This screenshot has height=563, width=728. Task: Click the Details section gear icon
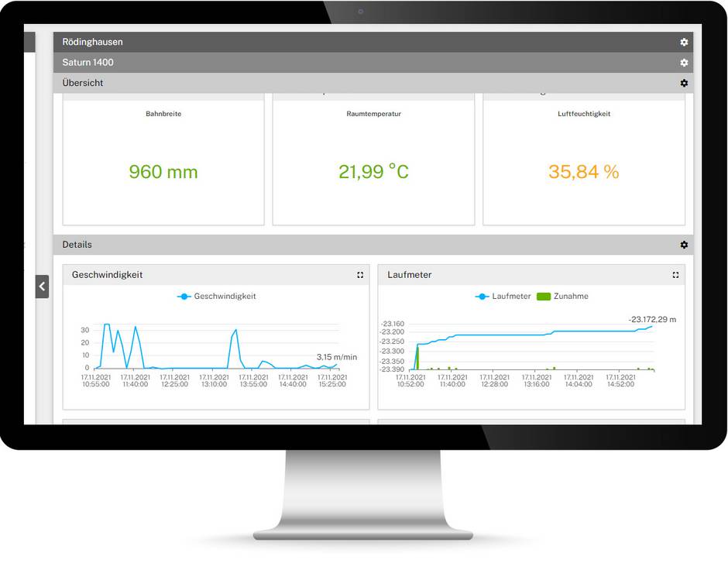pyautogui.click(x=684, y=245)
